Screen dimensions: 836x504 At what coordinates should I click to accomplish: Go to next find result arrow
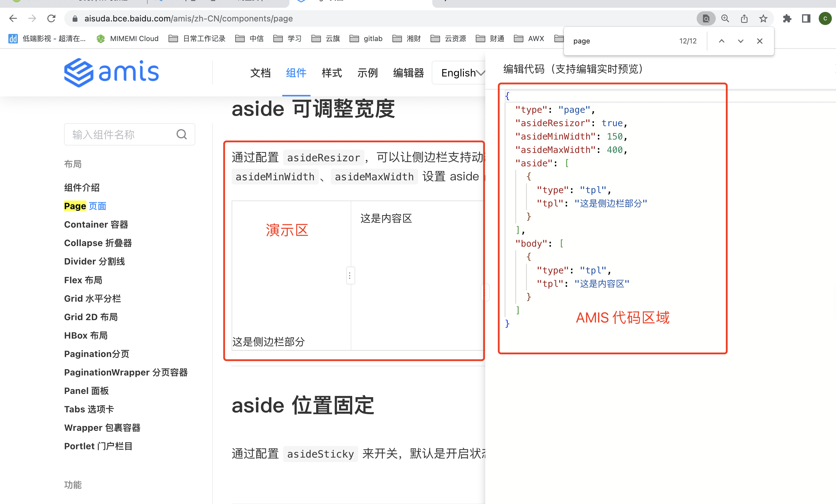tap(740, 41)
